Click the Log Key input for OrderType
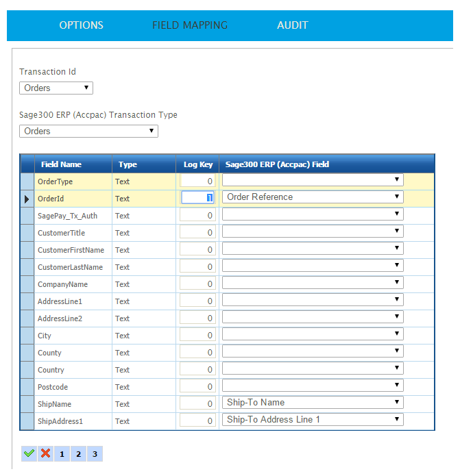Image resolution: width=460 pixels, height=476 pixels. pos(197,181)
